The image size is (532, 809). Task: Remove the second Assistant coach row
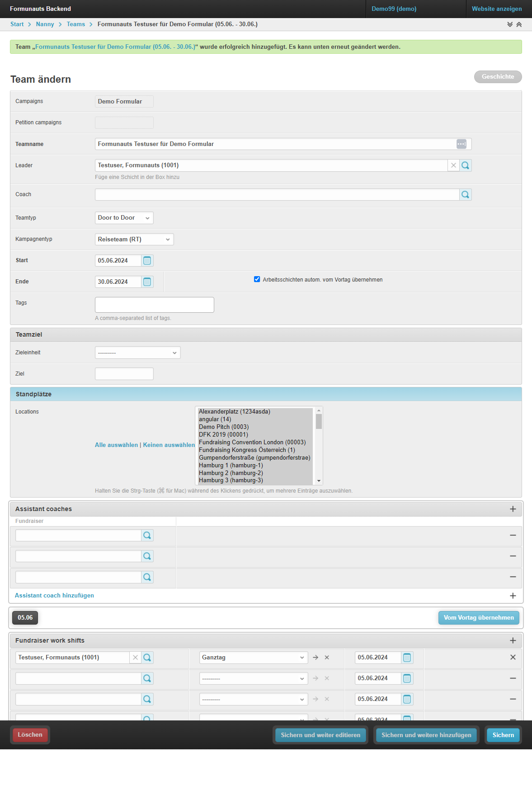pos(513,556)
